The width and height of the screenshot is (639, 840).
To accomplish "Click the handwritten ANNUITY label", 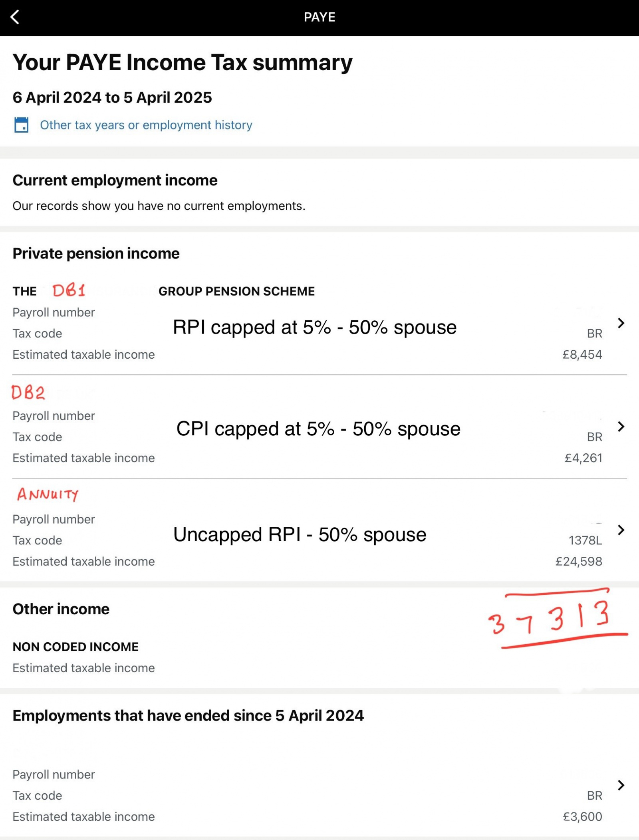I will 48,494.
